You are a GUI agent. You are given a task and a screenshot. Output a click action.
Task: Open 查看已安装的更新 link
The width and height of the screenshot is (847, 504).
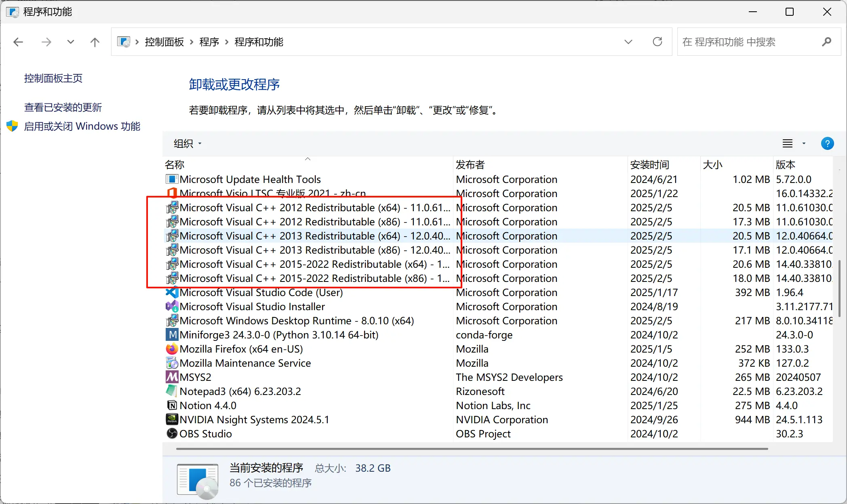(63, 107)
